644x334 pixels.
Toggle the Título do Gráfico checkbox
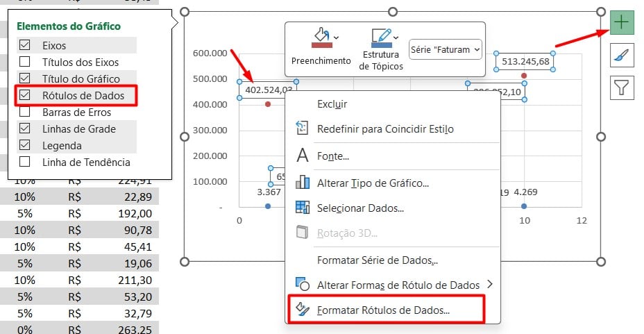[25, 78]
